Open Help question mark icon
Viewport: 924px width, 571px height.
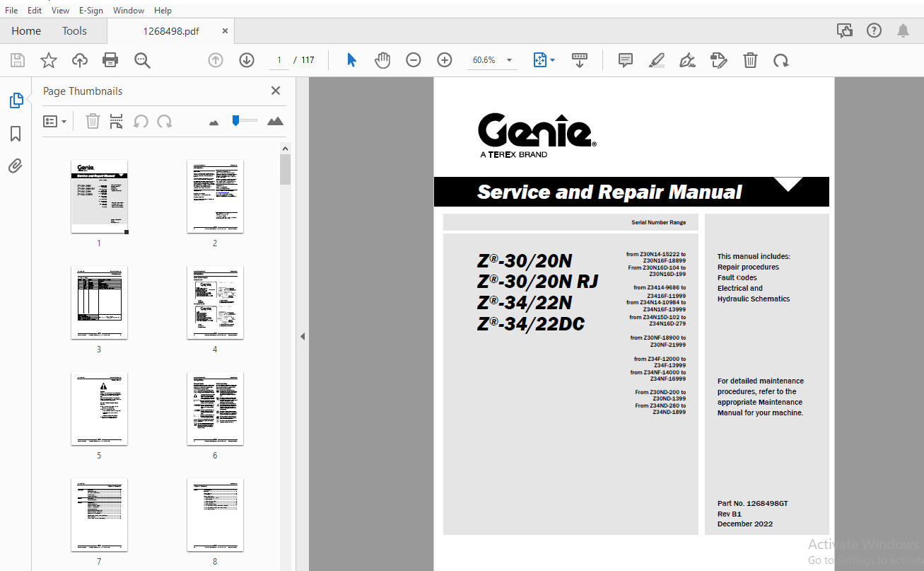875,30
